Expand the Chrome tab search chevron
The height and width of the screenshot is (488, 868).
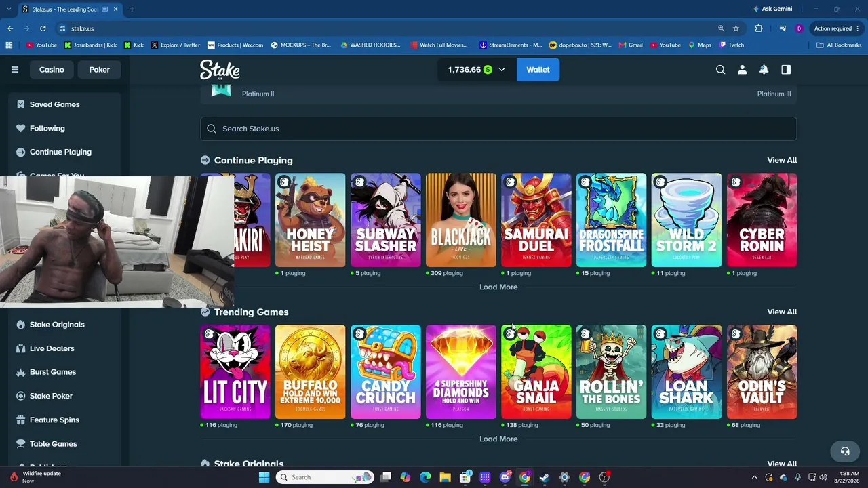pos(9,9)
